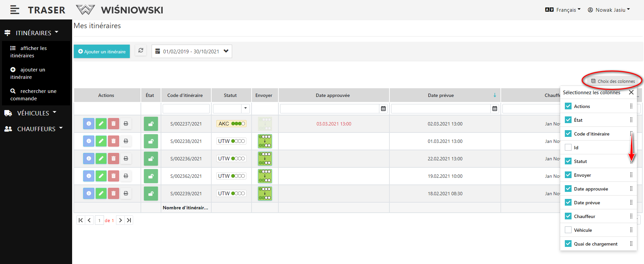Click the refresh itineraries icon
This screenshot has width=644, height=264.
(141, 51)
